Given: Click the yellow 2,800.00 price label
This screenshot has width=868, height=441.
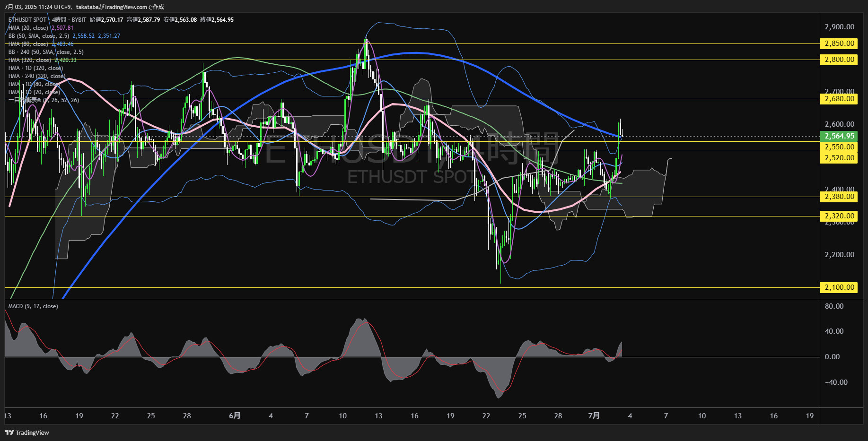Looking at the screenshot, I should click(x=839, y=60).
